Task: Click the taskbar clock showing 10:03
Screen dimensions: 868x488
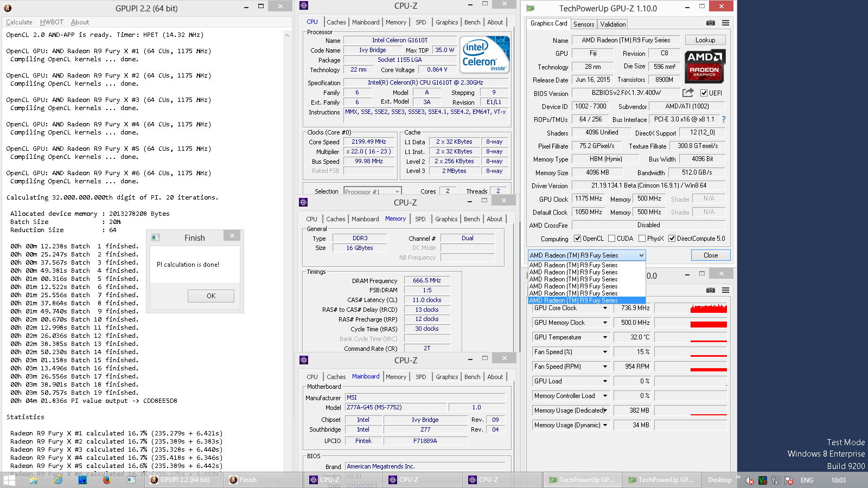Action: [x=838, y=480]
